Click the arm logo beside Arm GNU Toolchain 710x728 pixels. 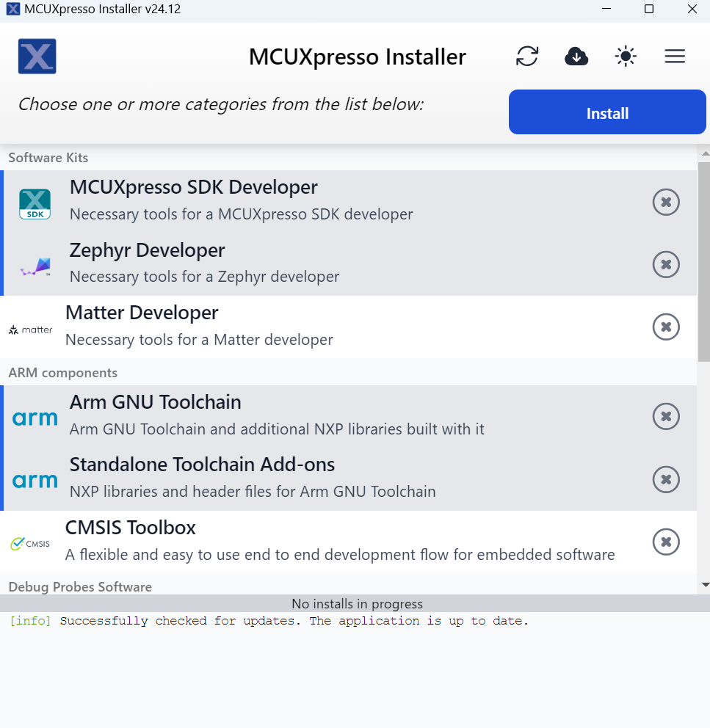click(x=35, y=418)
